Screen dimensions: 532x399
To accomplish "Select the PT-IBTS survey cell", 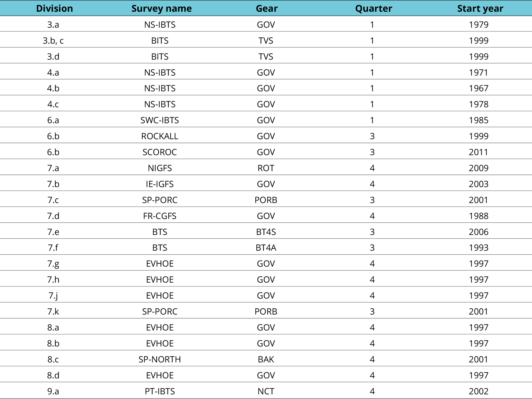I will [x=159, y=391].
